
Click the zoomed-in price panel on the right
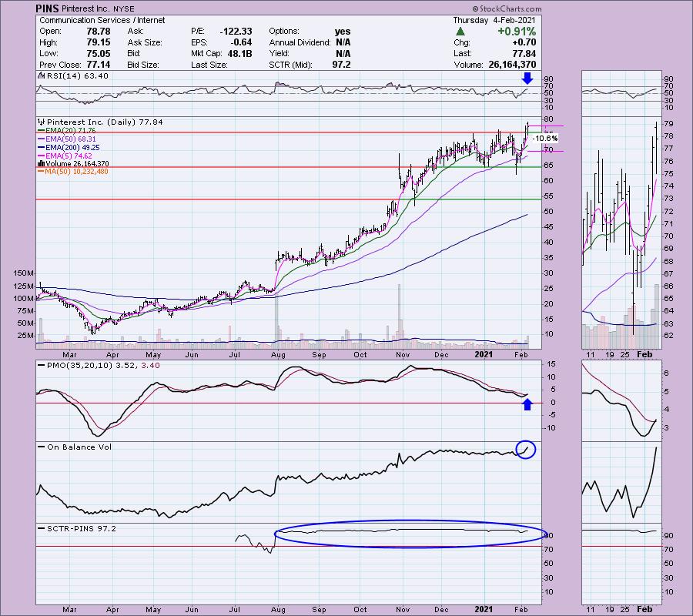pos(621,233)
